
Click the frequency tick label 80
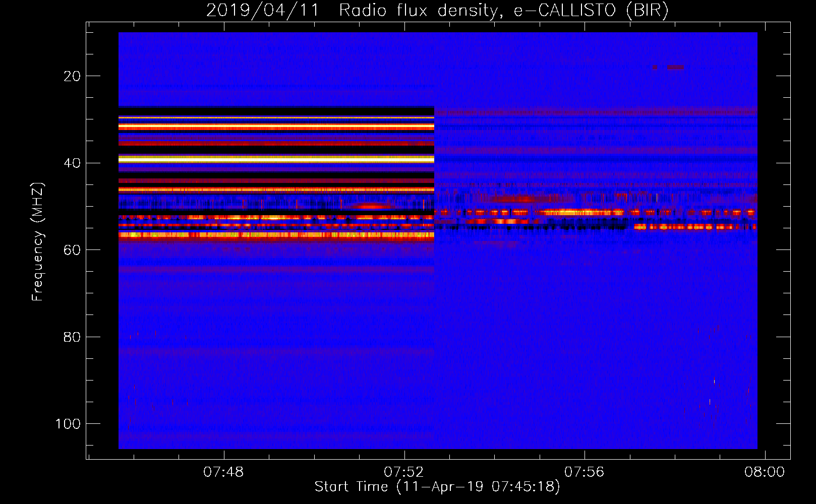click(72, 337)
